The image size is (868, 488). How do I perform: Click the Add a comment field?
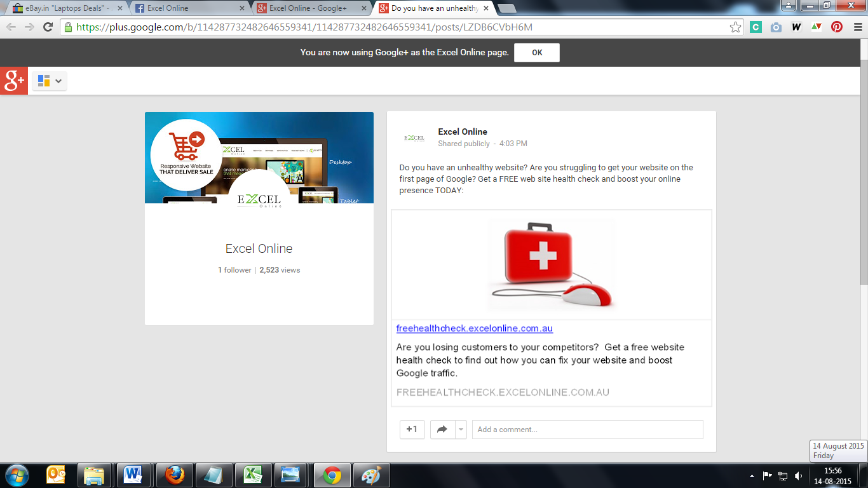click(588, 430)
